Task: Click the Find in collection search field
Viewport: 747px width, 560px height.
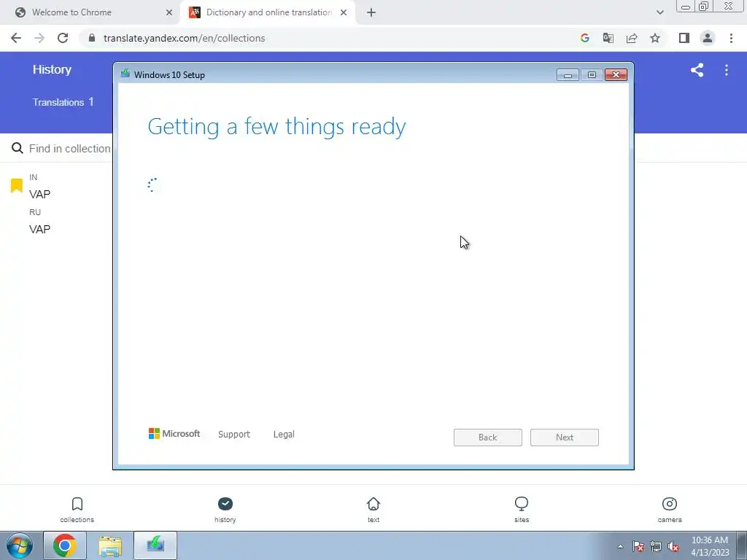Action: 69,149
